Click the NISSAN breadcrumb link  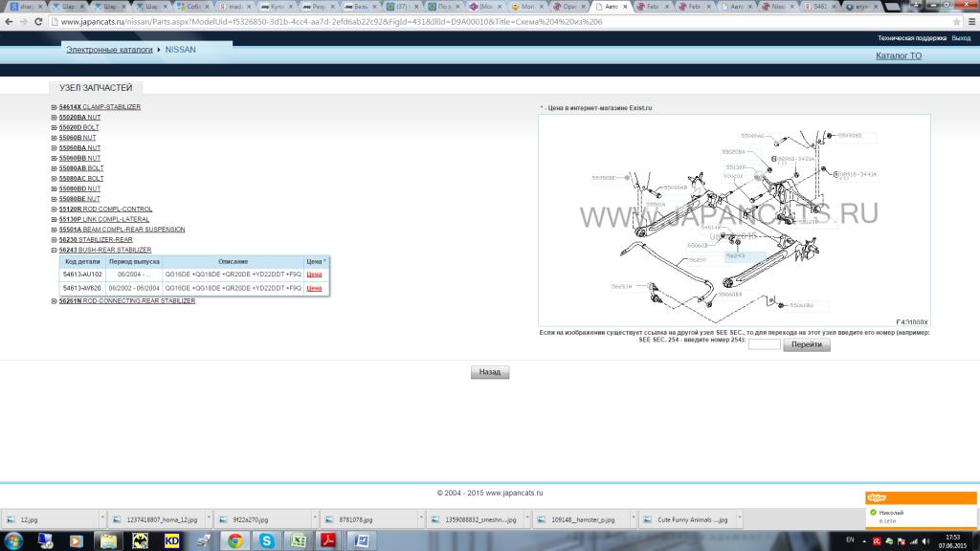coord(181,50)
